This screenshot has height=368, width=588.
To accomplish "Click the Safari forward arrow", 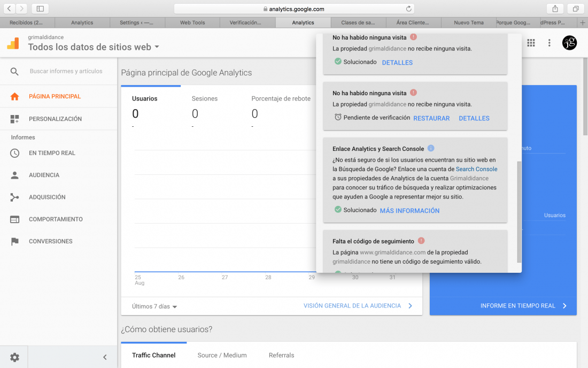I will [x=21, y=8].
